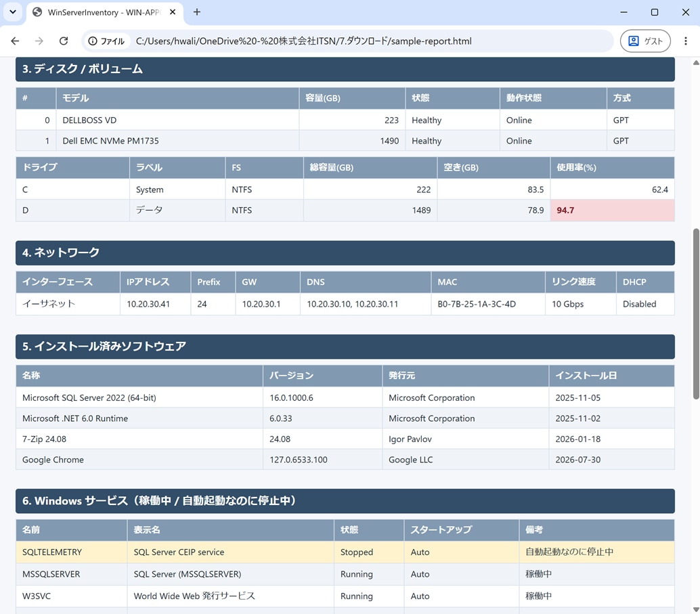Viewport: 700px width, 614px height.
Task: Open the tab search chevron
Action: pyautogui.click(x=12, y=12)
